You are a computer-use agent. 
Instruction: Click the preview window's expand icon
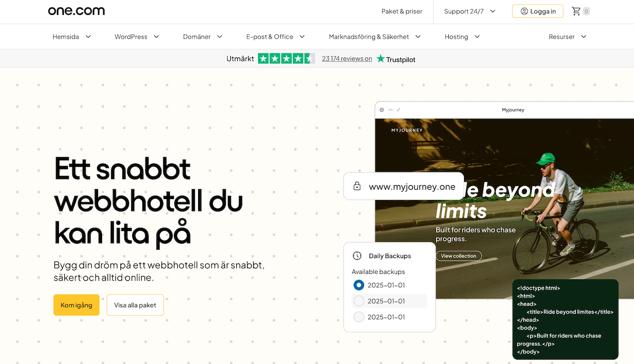click(x=399, y=110)
